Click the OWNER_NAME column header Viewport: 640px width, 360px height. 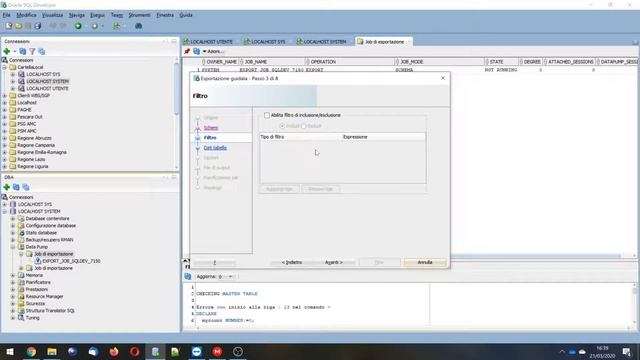[221, 62]
